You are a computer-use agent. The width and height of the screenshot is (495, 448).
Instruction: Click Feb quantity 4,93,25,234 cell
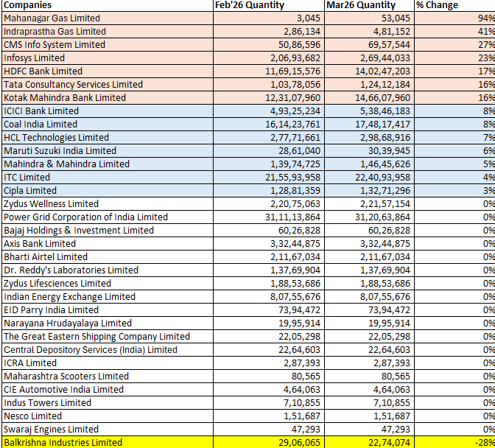click(x=269, y=111)
